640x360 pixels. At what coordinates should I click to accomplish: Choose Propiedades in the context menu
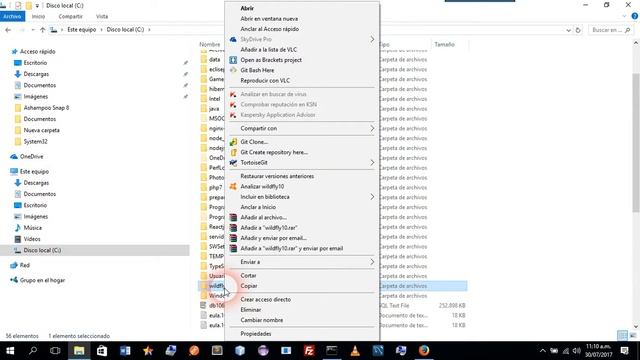coord(256,334)
